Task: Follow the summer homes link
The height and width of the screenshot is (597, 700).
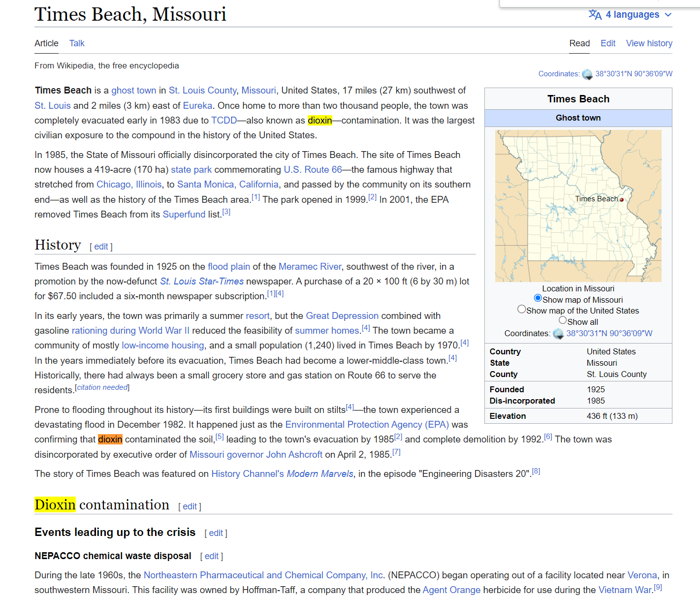Action: pyautogui.click(x=327, y=331)
